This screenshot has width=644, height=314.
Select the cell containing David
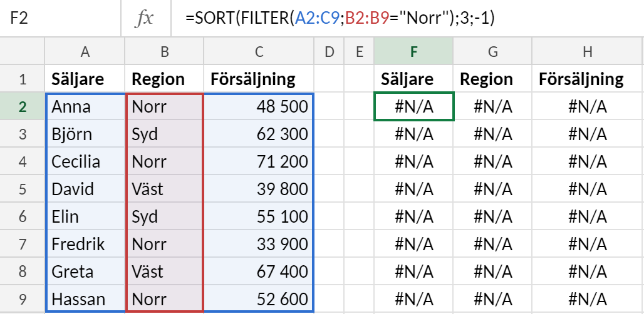pos(85,189)
